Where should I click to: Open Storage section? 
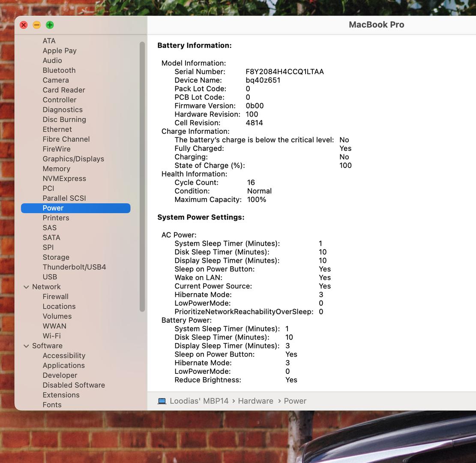56,257
